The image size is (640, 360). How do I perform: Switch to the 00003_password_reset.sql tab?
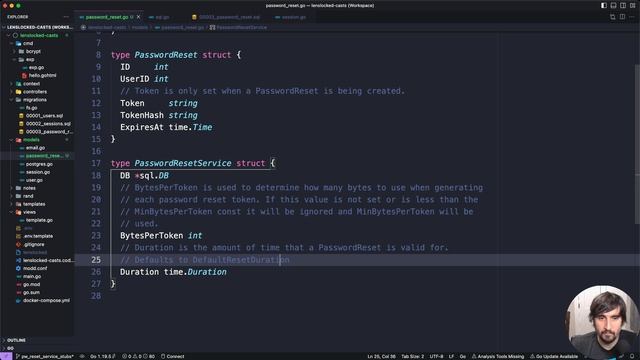226,17
